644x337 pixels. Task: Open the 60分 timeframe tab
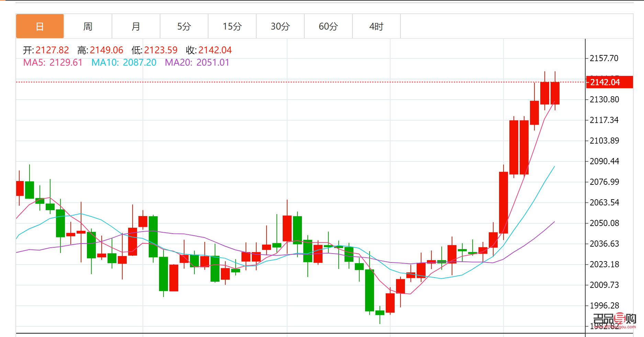click(328, 26)
